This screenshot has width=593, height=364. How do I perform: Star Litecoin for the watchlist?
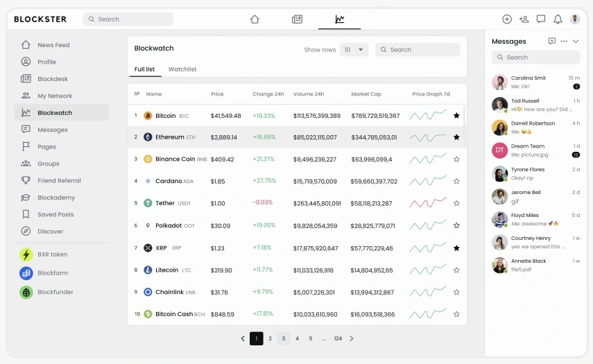point(456,270)
